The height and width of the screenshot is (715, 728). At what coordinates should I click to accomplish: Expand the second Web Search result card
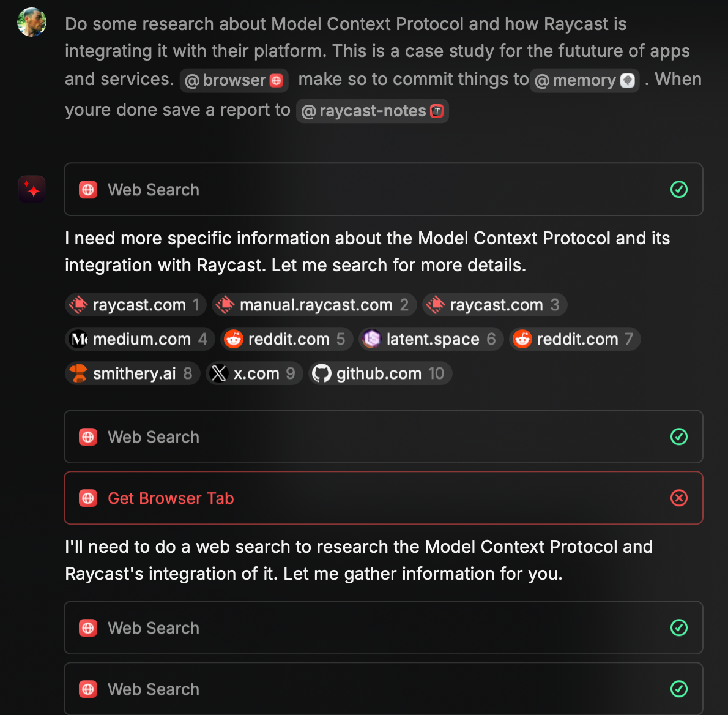pos(384,436)
